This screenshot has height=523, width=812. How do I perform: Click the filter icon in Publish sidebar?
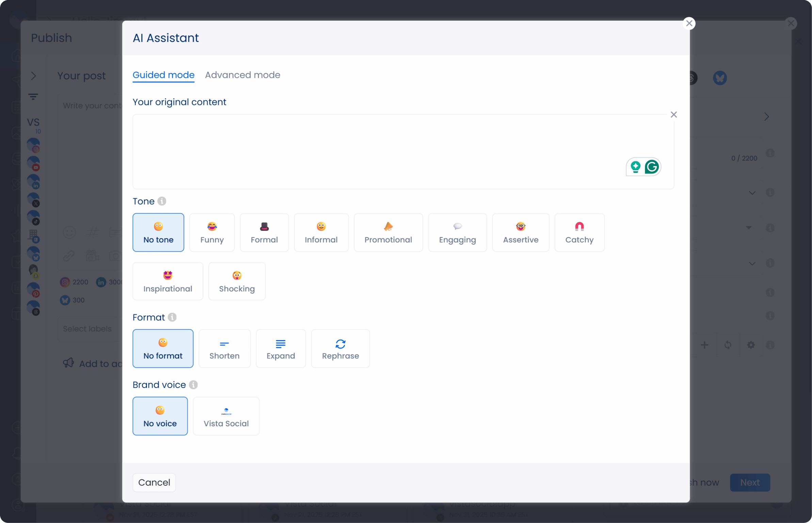tap(33, 97)
